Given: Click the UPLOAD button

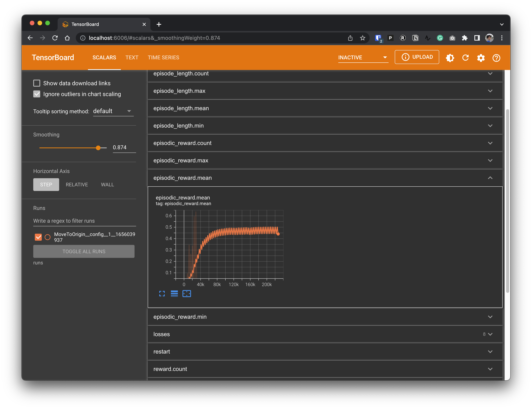Looking at the screenshot, I should click(x=417, y=57).
